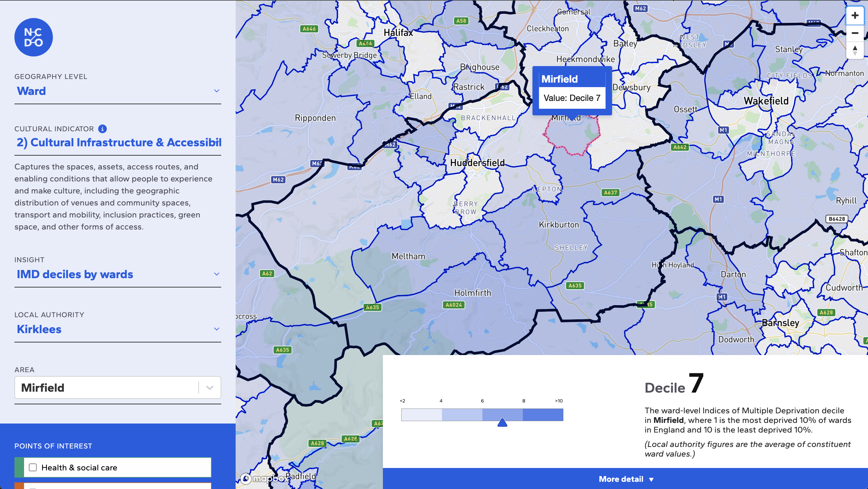This screenshot has width=868, height=489.
Task: Open the Insight dropdown IMD deciles by wards
Action: (118, 274)
